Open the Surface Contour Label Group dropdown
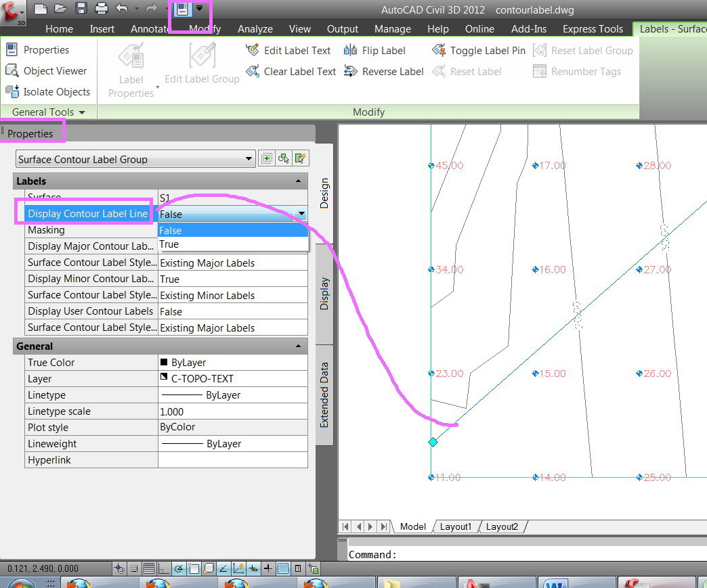Image resolution: width=707 pixels, height=588 pixels. pos(250,160)
